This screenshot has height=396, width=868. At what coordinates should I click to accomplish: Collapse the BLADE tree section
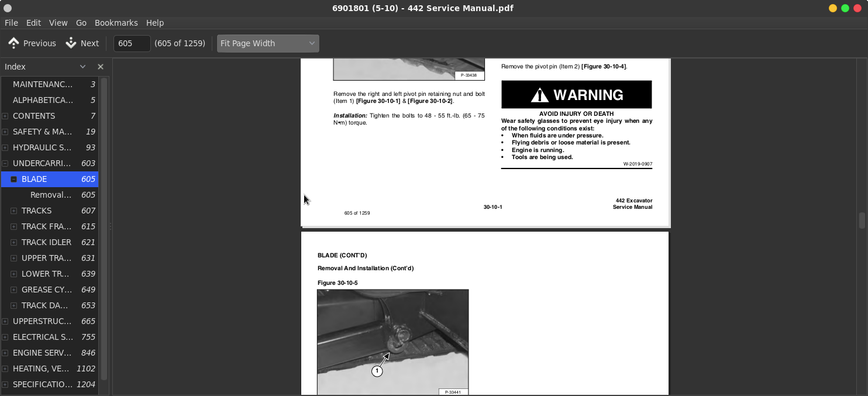tap(14, 179)
